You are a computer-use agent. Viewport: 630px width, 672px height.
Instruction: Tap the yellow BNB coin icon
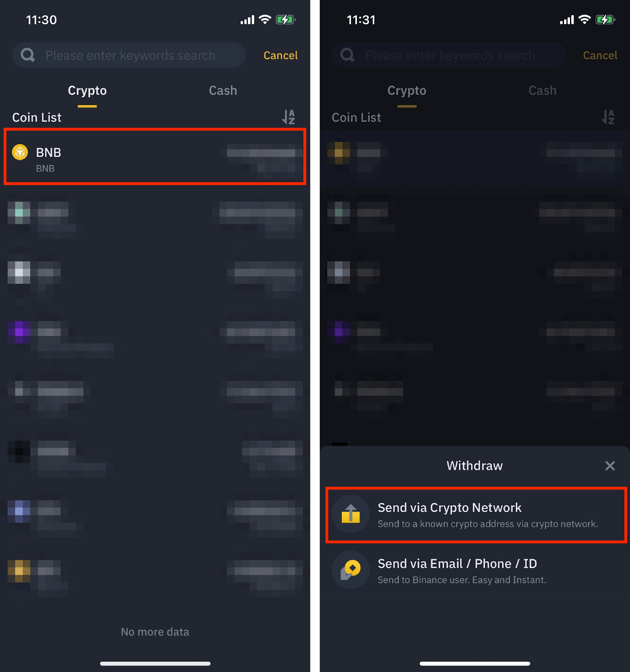[x=20, y=152]
